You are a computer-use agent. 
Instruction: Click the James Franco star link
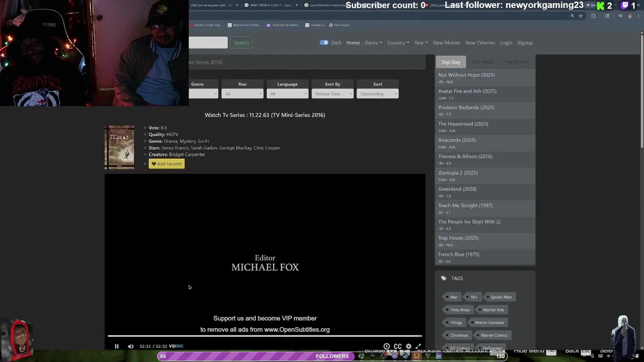point(175,148)
